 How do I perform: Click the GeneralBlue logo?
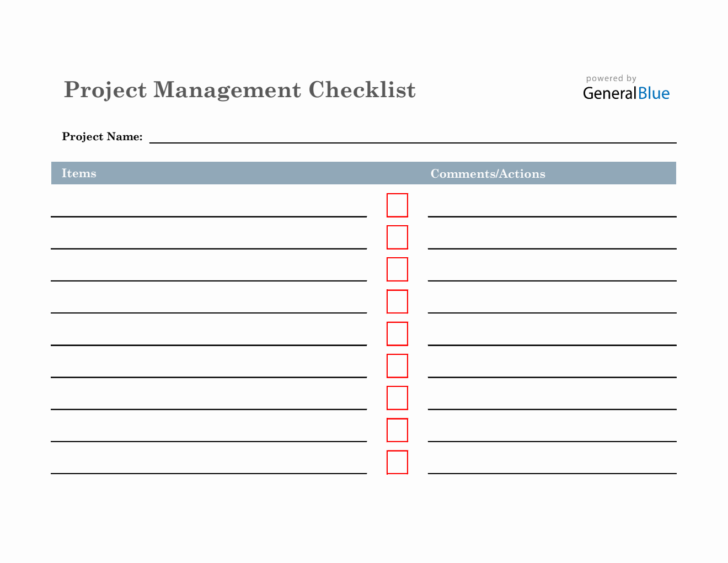coord(626,89)
